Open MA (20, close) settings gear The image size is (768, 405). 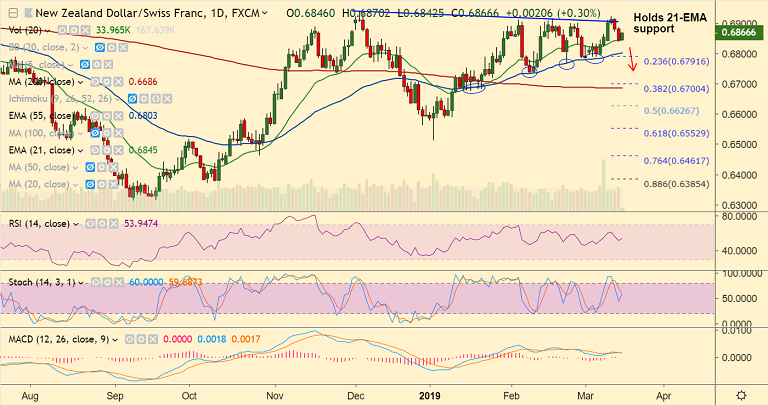[x=101, y=185]
